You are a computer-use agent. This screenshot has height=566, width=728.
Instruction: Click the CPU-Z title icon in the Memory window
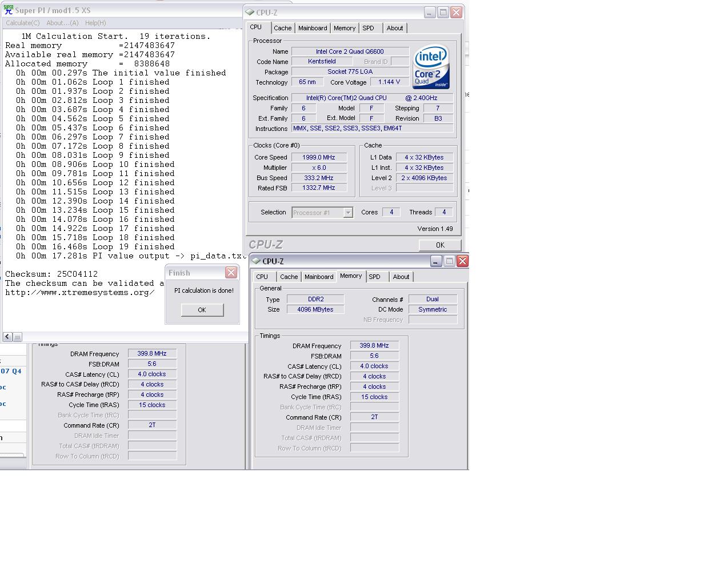pos(256,261)
